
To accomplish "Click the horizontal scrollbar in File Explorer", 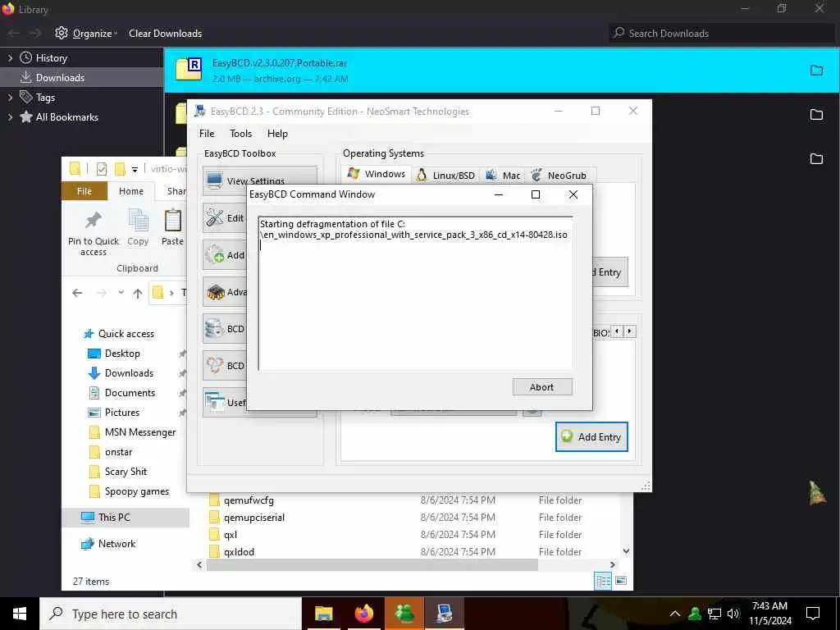I will [372, 564].
